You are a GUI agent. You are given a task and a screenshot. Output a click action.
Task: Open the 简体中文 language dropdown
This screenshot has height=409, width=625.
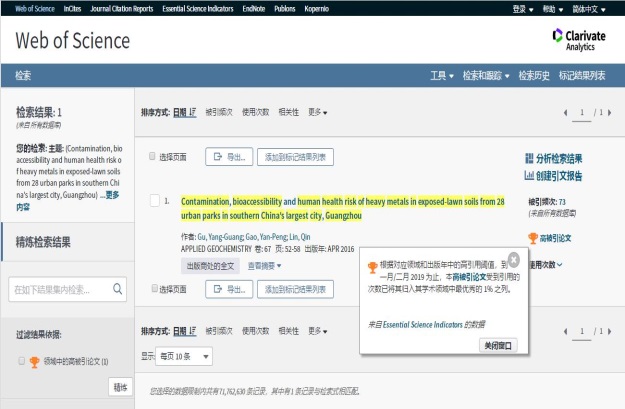tap(589, 9)
